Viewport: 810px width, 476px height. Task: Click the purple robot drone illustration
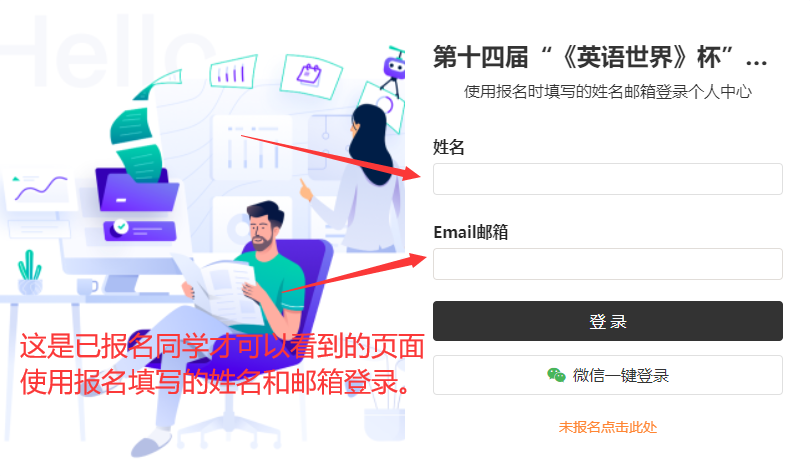394,70
